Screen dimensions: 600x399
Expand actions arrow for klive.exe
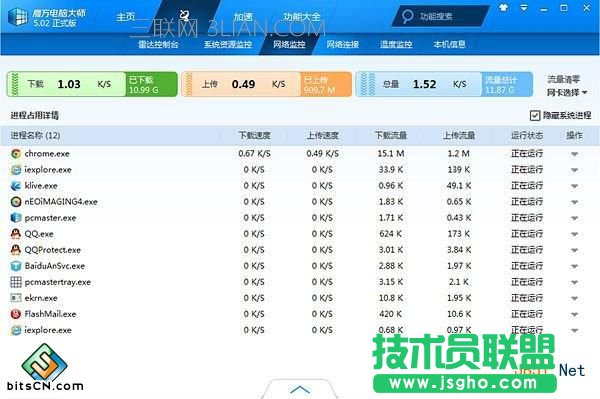574,186
